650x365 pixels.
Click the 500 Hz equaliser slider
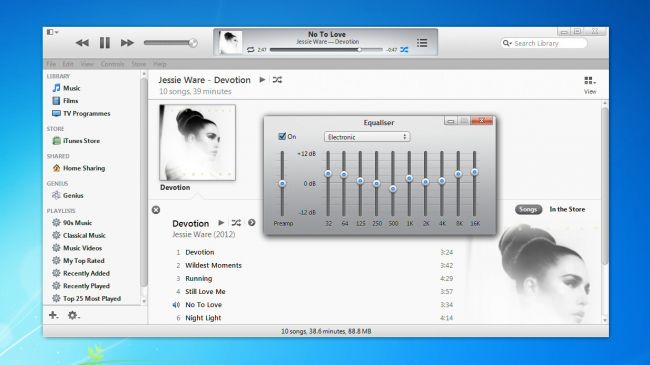click(393, 189)
